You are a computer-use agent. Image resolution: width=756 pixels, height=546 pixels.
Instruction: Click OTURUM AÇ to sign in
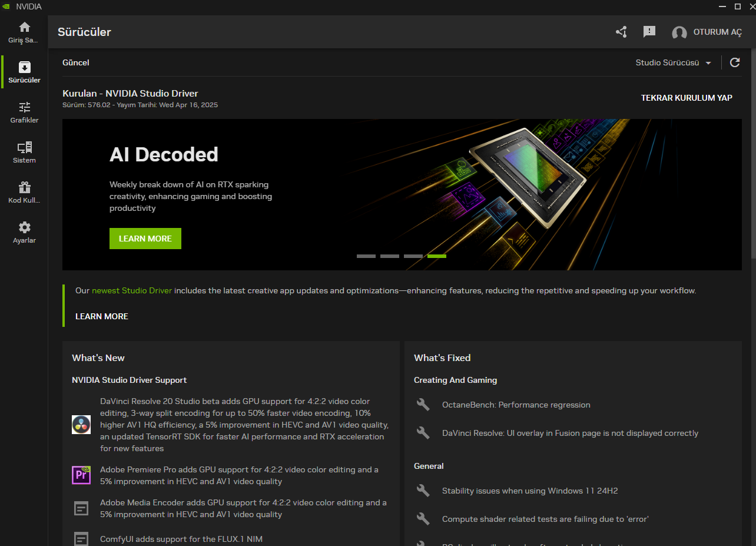(x=717, y=32)
